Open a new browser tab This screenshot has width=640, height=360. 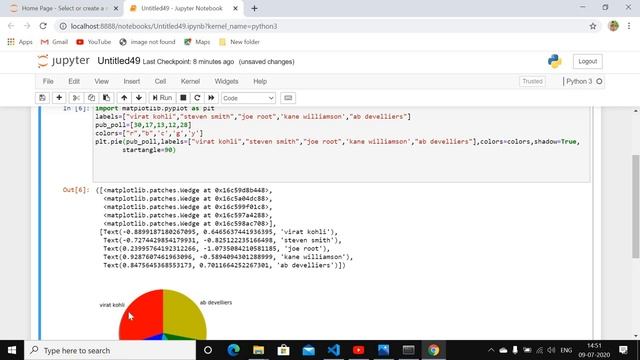(254, 8)
